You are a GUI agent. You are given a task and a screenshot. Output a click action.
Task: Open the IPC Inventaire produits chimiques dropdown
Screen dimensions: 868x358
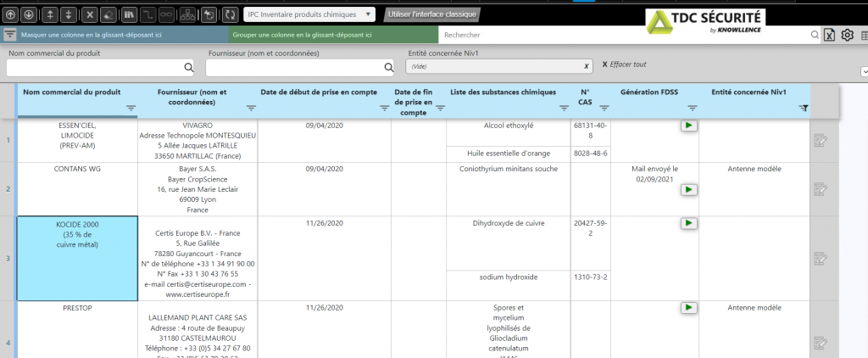coord(309,14)
